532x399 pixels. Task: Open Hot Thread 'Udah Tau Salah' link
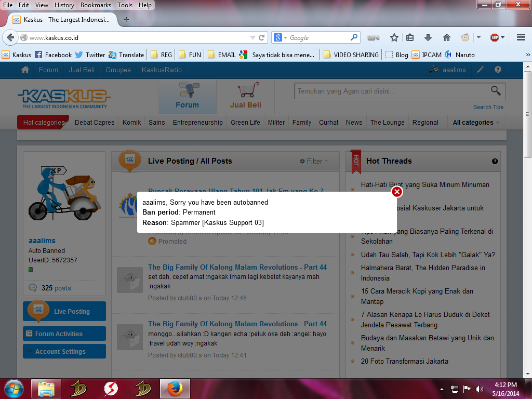click(428, 255)
